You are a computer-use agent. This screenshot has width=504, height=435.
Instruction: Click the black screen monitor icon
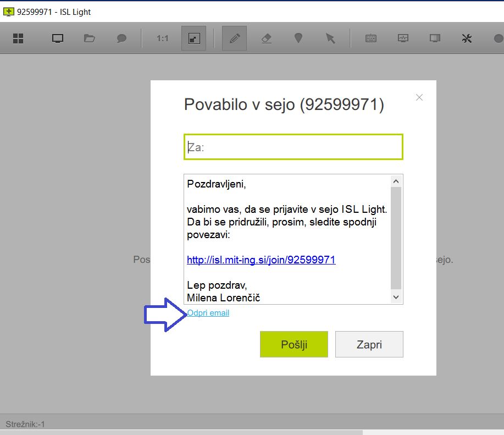point(435,38)
